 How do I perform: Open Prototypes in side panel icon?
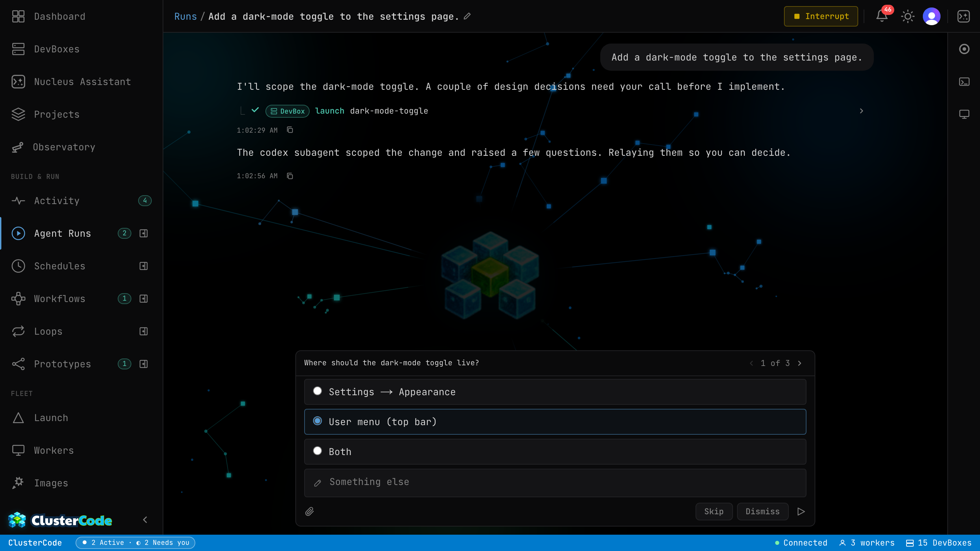tap(143, 364)
